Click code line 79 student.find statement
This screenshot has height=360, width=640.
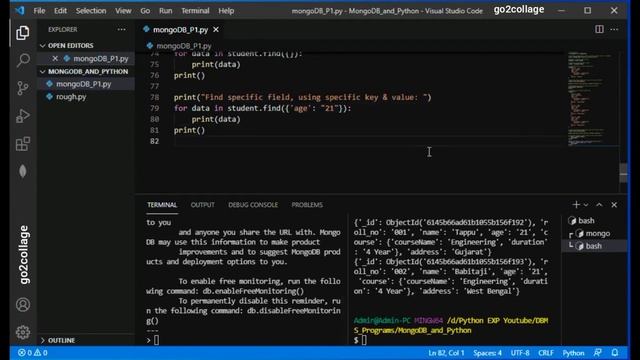coord(262,108)
